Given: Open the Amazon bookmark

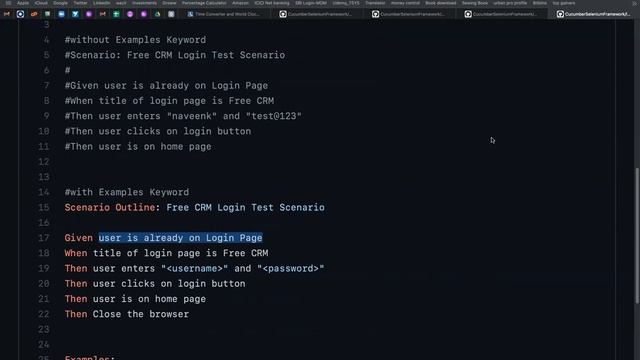Looking at the screenshot, I should tap(240, 3).
